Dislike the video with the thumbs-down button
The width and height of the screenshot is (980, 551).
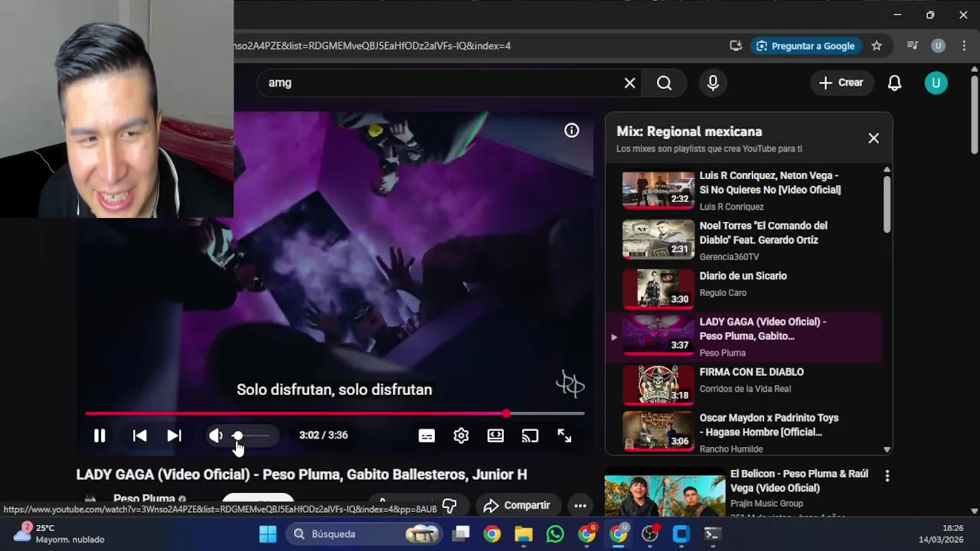[450, 505]
